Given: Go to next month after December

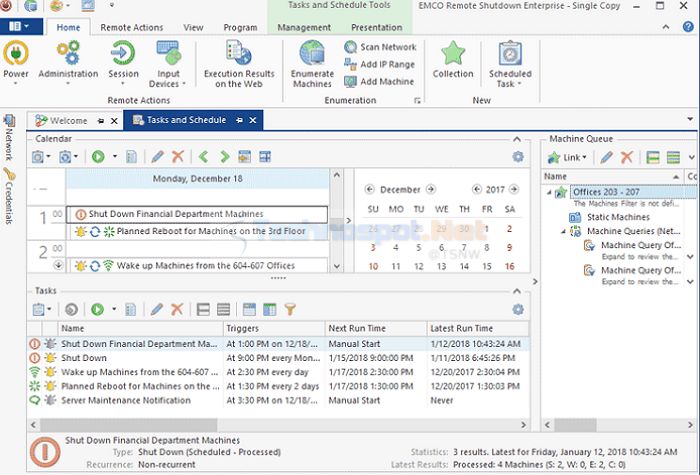Looking at the screenshot, I should tap(430, 189).
